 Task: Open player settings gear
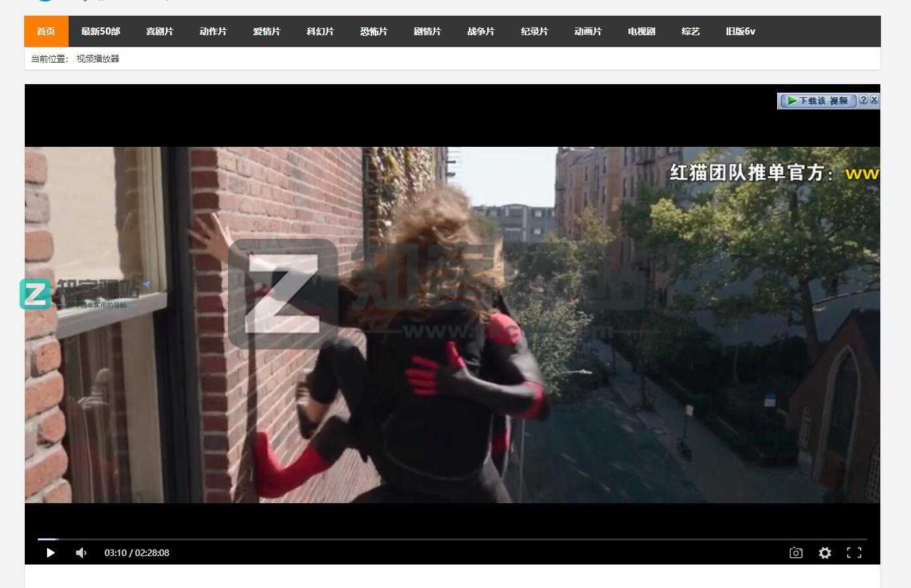(825, 553)
